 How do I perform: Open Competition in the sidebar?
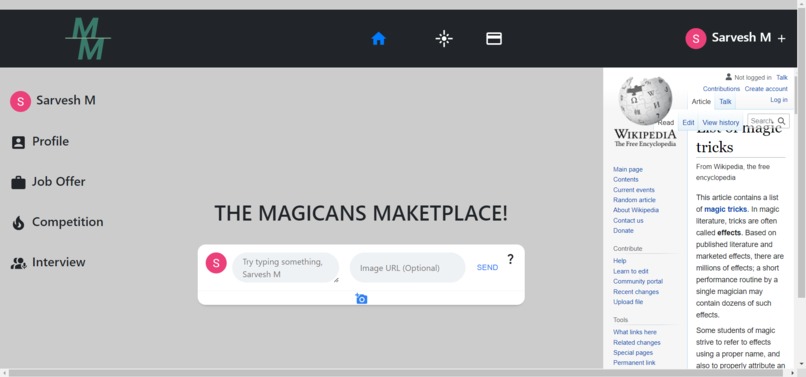(67, 222)
